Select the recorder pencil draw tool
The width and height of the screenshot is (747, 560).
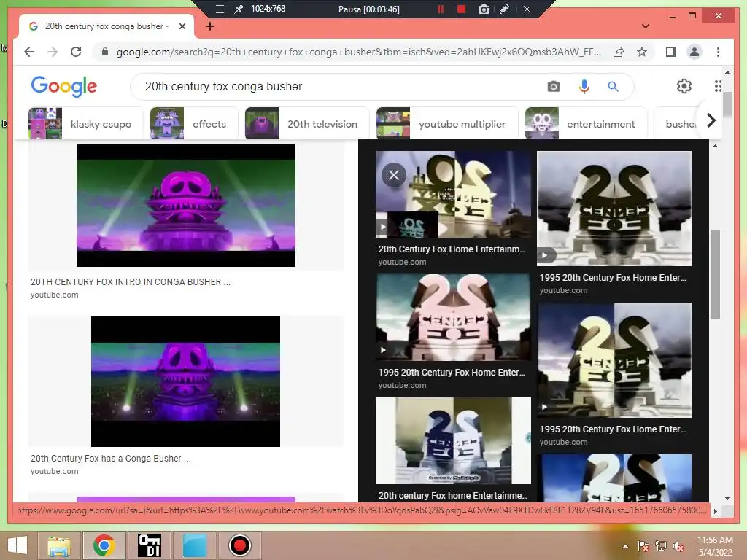(x=505, y=9)
